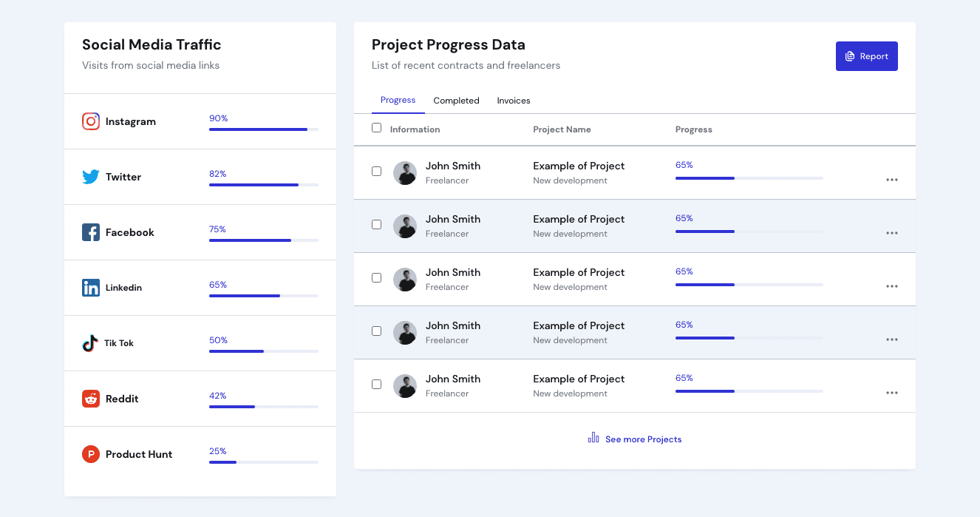Click the Tik Tok logo icon
Screen dimensions: 980x517
click(90, 343)
